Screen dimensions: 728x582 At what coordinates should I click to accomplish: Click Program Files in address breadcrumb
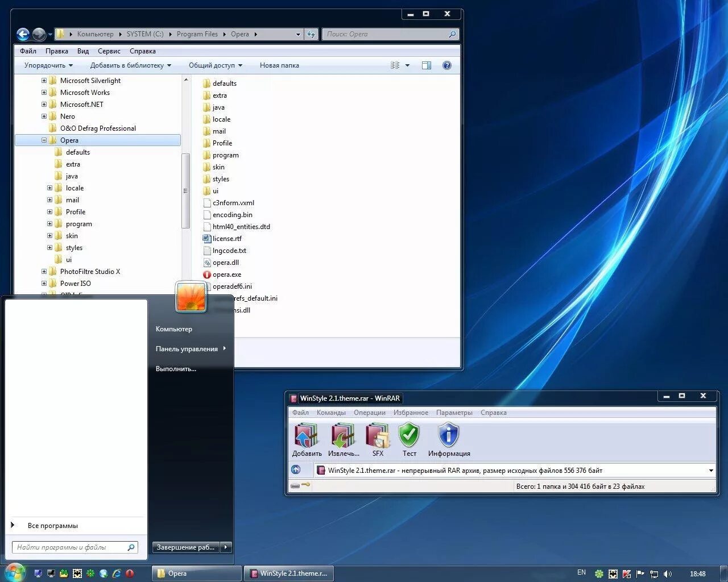pos(197,34)
